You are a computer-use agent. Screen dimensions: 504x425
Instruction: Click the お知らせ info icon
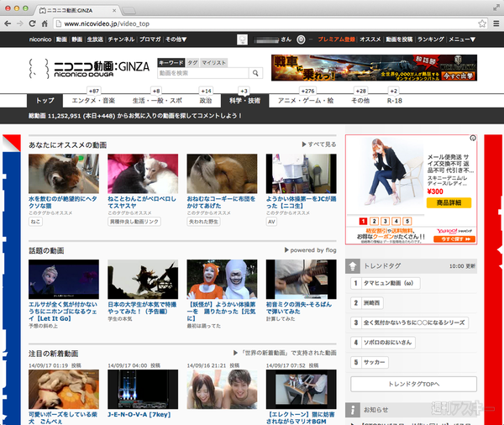(x=353, y=410)
